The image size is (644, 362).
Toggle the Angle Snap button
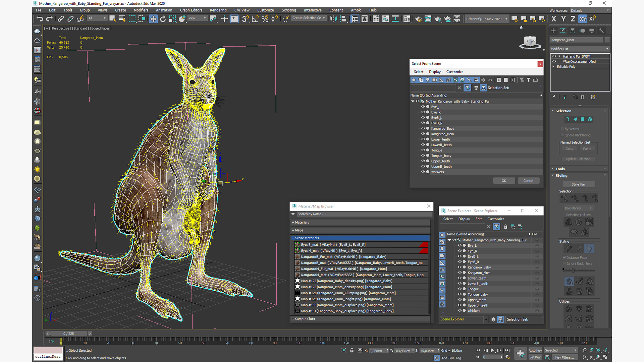point(255,19)
